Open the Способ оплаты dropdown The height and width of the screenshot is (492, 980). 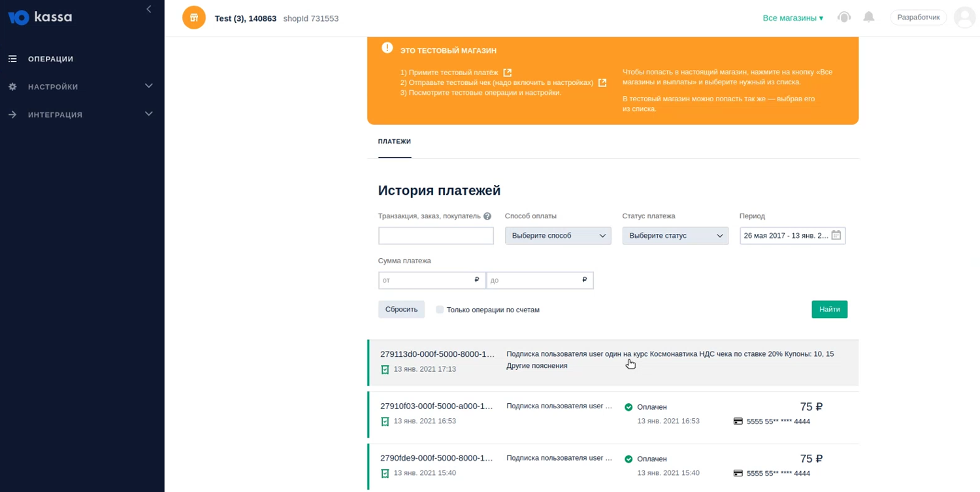558,236
